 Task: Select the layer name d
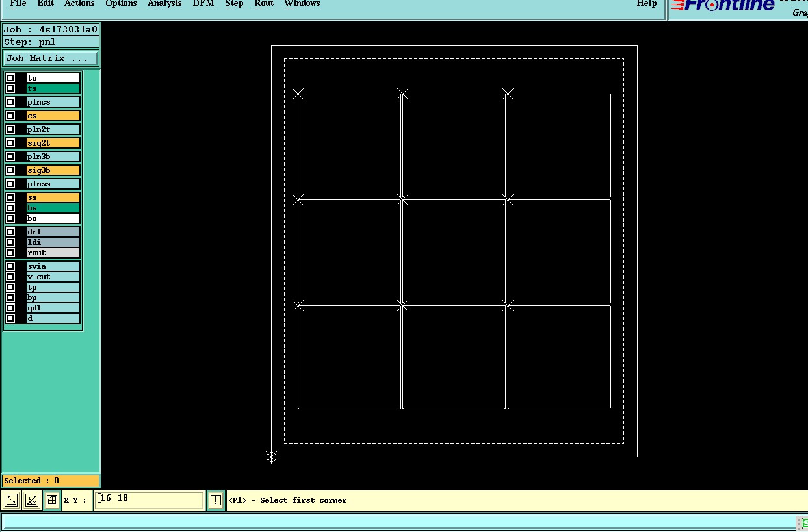(x=53, y=318)
